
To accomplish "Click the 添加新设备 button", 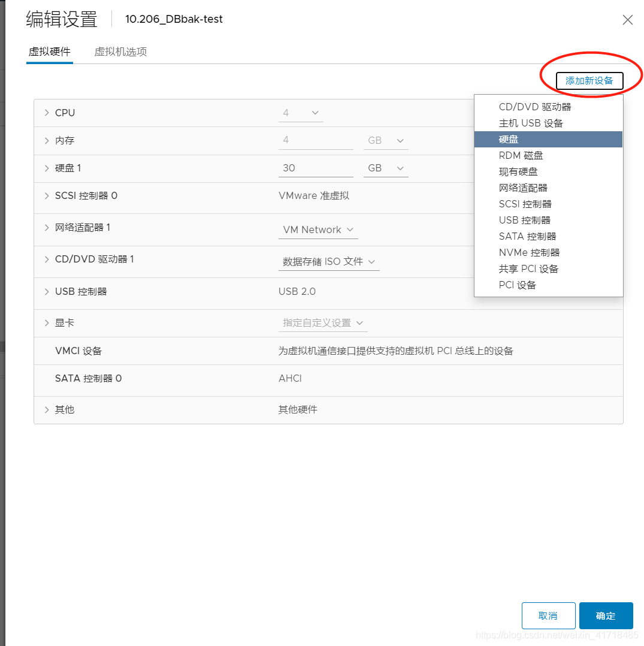I will coord(589,80).
